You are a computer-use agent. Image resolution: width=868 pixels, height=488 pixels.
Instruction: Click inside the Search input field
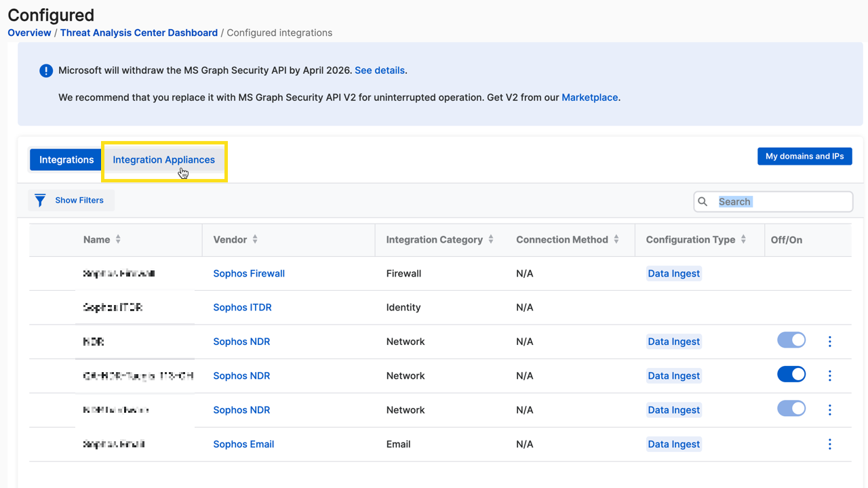click(x=773, y=201)
